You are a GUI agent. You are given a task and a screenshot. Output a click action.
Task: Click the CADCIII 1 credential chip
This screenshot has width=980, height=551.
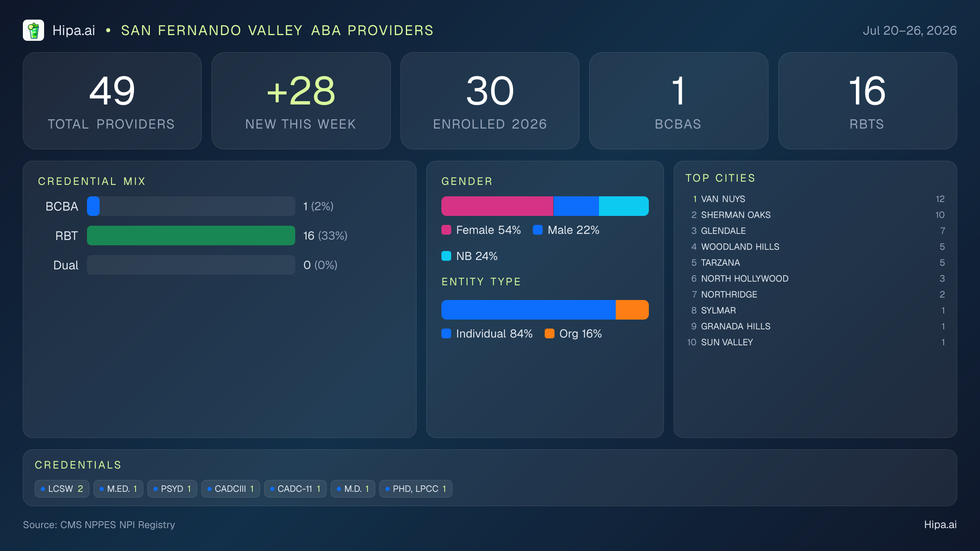coord(231,489)
